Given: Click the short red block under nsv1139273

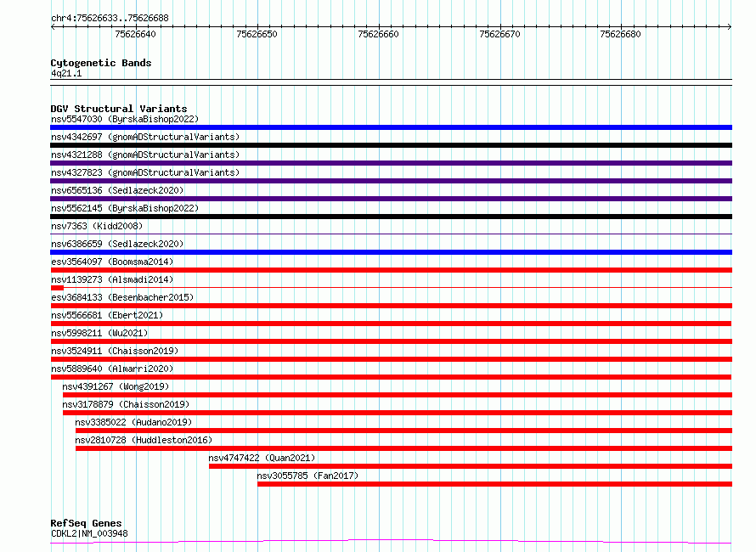Looking at the screenshot, I should click(57, 288).
